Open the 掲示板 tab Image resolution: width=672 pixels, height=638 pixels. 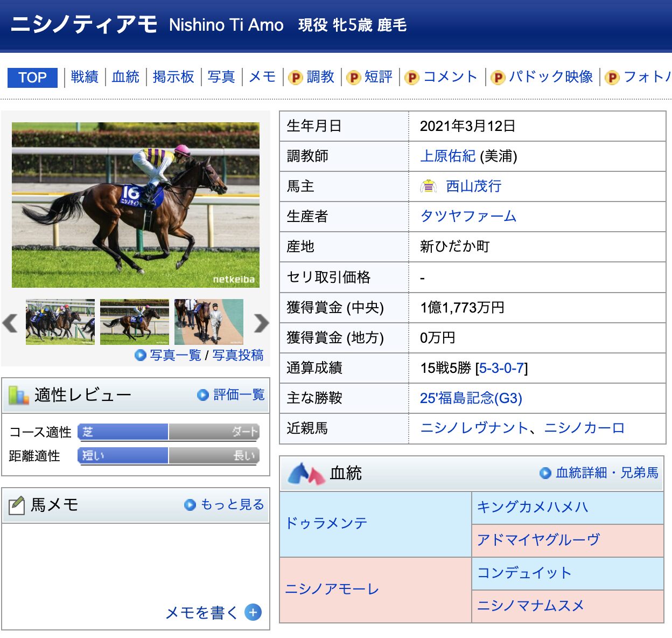(173, 77)
